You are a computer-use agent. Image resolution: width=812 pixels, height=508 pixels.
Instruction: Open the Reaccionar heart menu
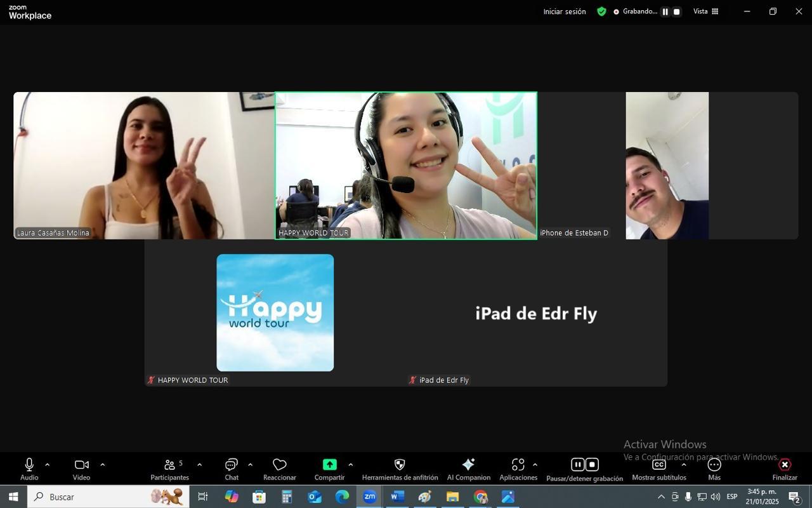(x=280, y=469)
